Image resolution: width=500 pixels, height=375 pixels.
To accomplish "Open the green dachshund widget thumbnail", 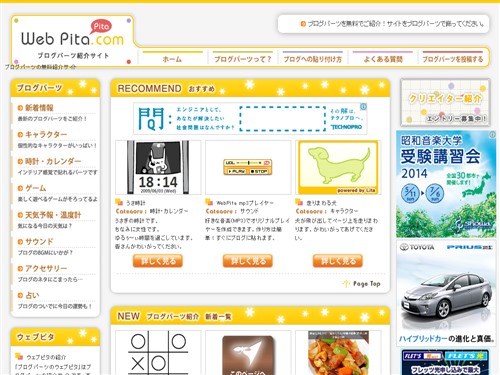I will click(338, 167).
